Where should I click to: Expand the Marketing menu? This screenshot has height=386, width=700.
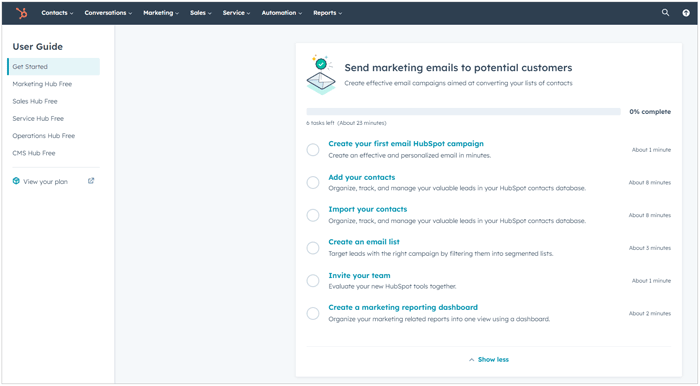pos(161,13)
